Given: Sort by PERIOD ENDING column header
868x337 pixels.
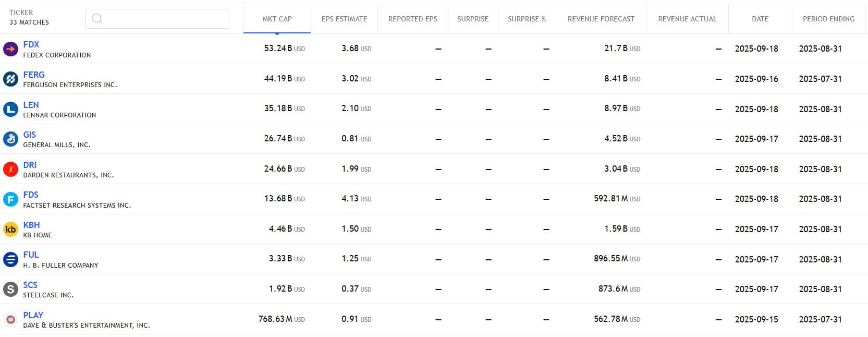Looking at the screenshot, I should [828, 19].
